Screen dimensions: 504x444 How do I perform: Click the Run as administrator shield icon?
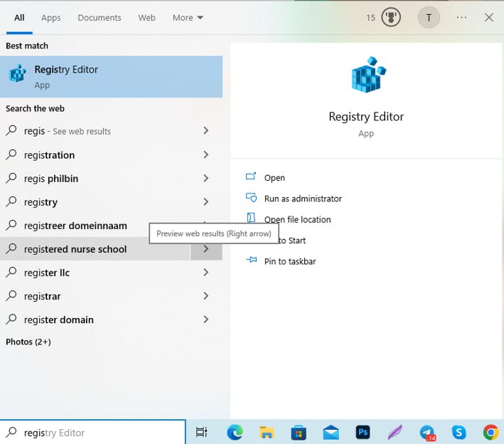click(251, 198)
